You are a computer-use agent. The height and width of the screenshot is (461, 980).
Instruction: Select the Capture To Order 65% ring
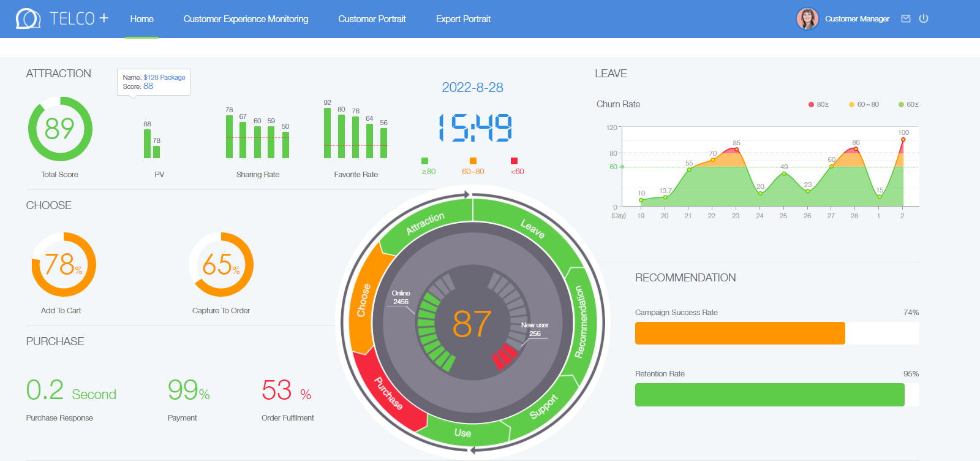[x=221, y=265]
